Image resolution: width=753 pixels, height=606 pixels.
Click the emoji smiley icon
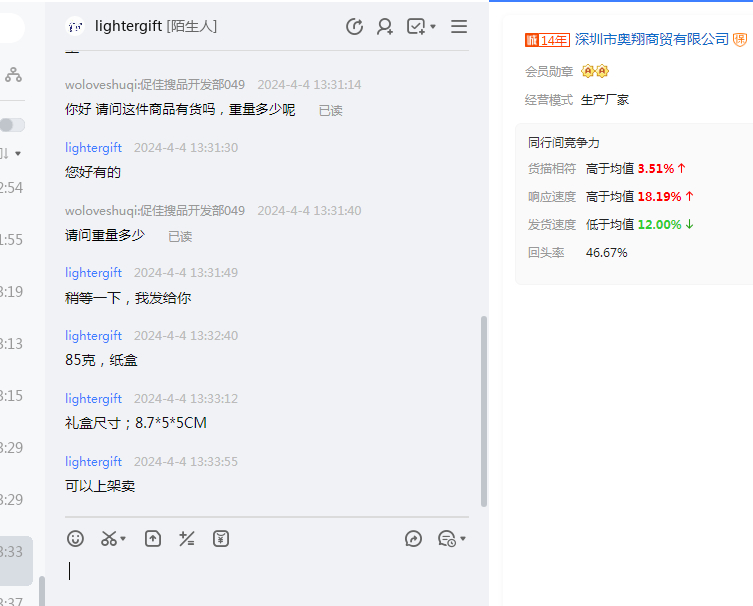[x=75, y=539]
